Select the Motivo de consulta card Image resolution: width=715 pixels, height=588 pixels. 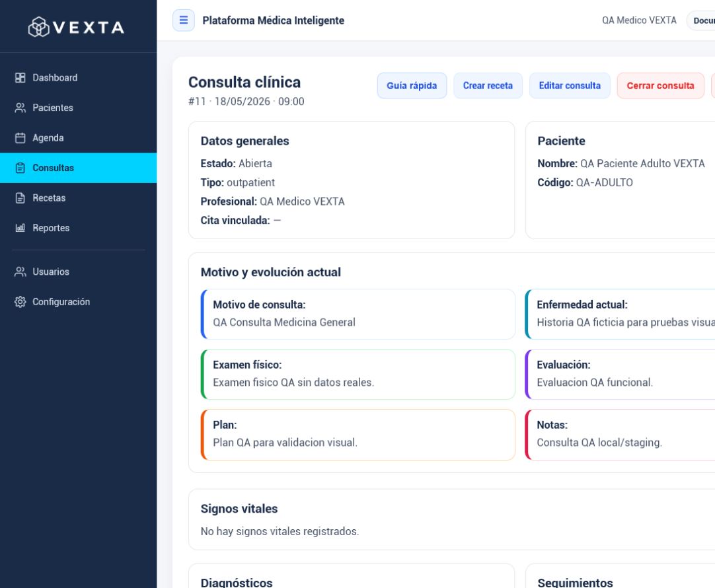pyautogui.click(x=358, y=314)
